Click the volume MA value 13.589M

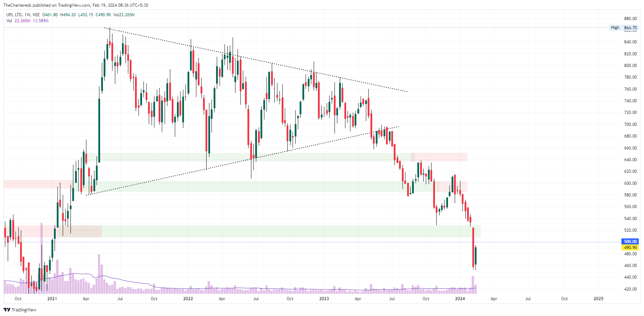[x=41, y=21]
